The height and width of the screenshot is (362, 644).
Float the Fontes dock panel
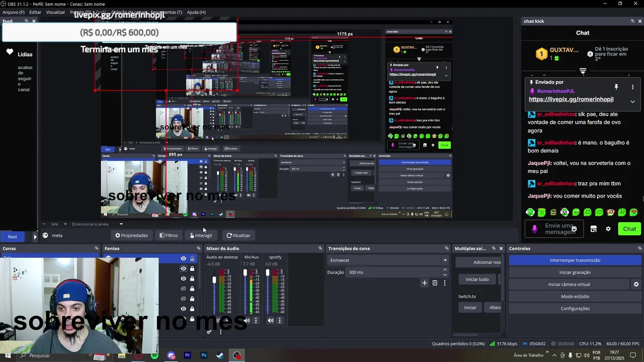pyautogui.click(x=198, y=248)
